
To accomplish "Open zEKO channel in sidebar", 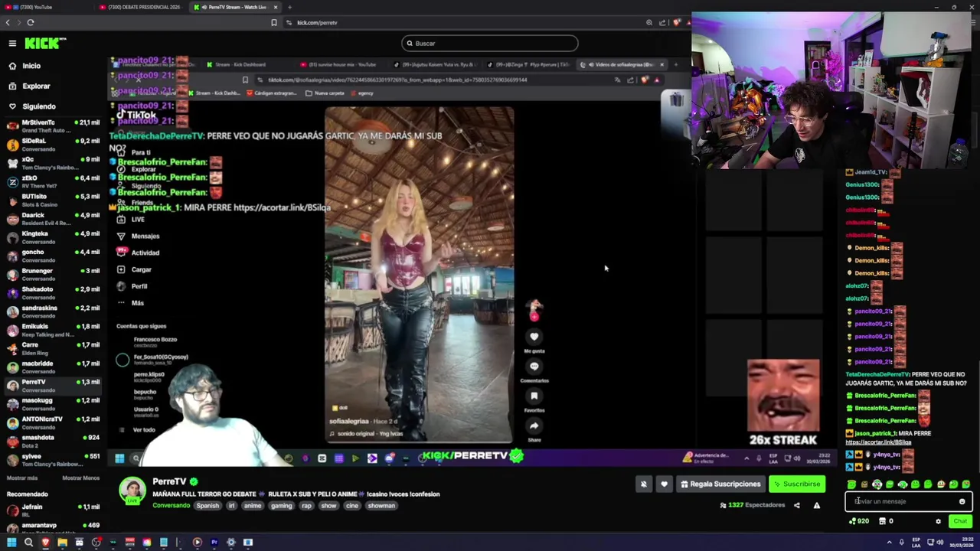I will 52,181.
